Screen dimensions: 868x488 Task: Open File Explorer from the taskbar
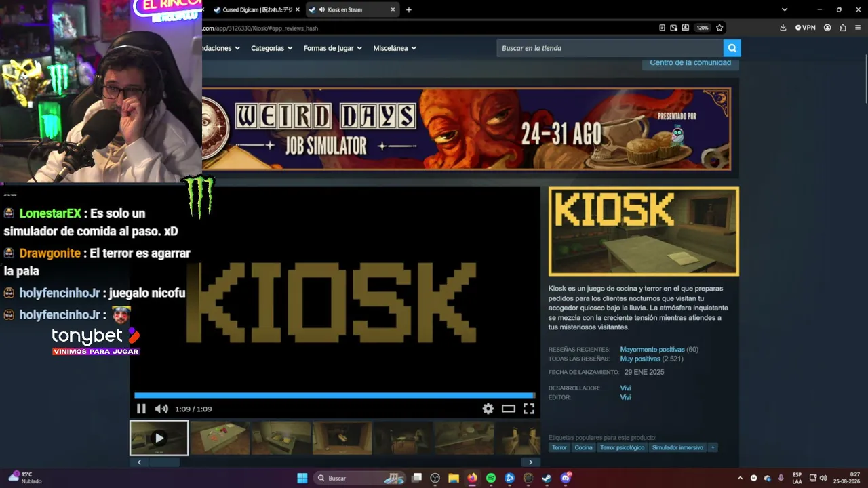(454, 478)
